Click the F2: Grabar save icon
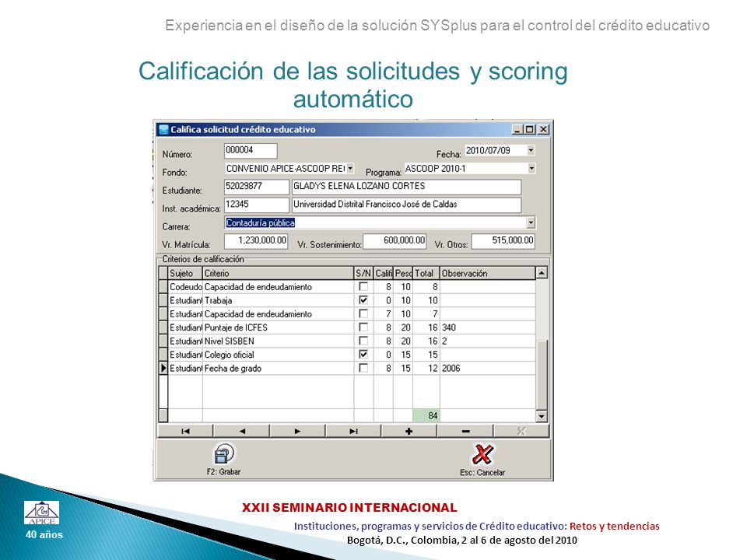The image size is (747, 560). pyautogui.click(x=224, y=453)
